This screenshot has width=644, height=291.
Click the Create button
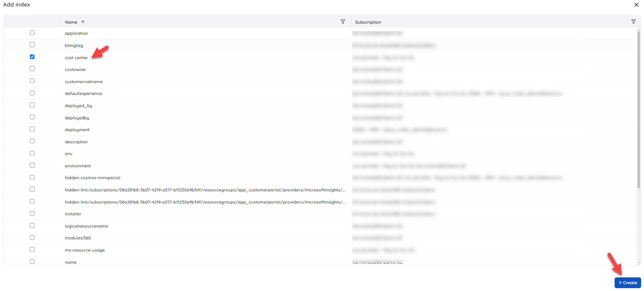(628, 283)
